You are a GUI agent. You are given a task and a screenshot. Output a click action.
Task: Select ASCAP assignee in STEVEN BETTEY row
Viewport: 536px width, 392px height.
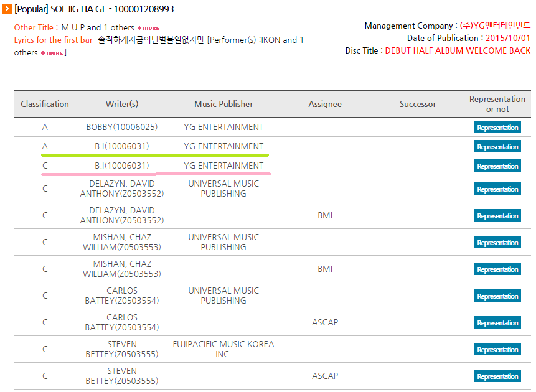point(325,376)
